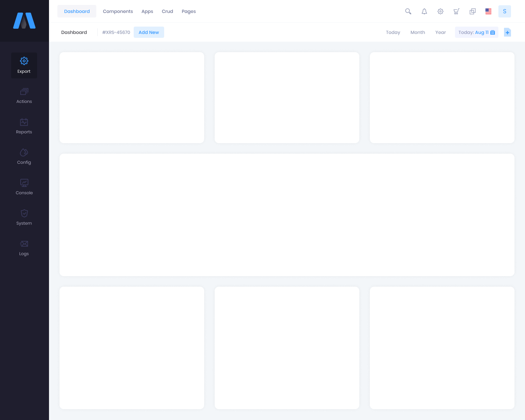525x420 pixels.
Task: Open the notifications bell
Action: [424, 12]
